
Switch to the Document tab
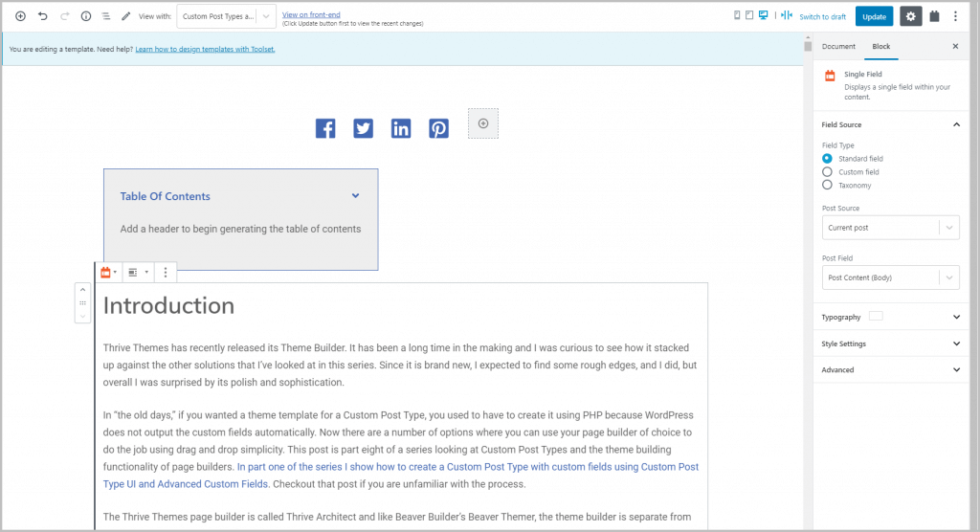(x=838, y=46)
